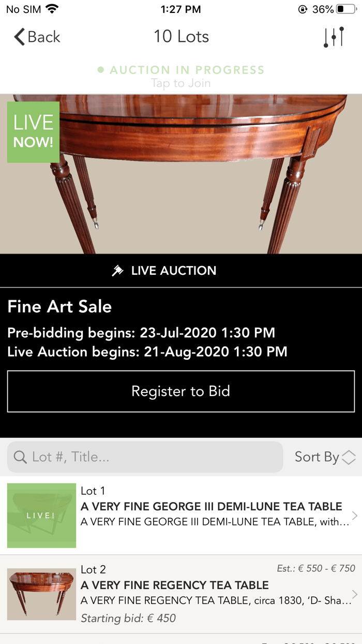
Task: Select the 10 Lots header title
Action: click(181, 36)
